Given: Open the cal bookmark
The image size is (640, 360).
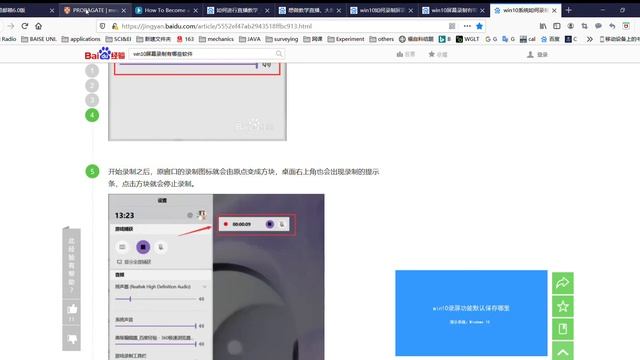Looking at the screenshot, I should click(527, 39).
